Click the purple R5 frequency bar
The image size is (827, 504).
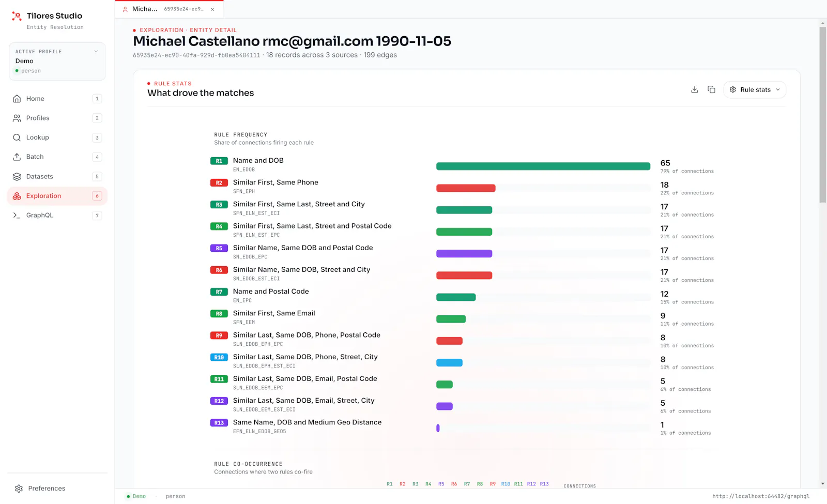464,254
